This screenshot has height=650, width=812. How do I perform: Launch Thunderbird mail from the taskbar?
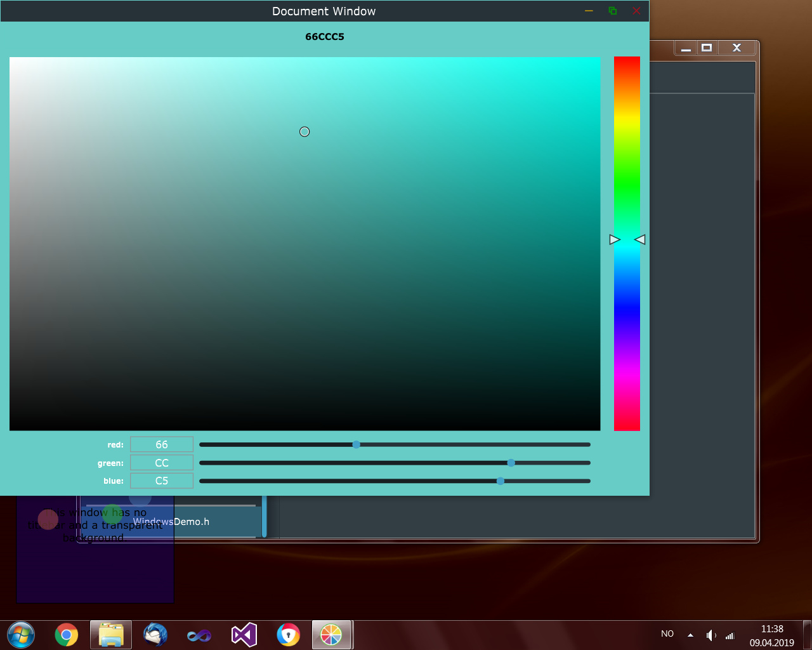tap(155, 635)
